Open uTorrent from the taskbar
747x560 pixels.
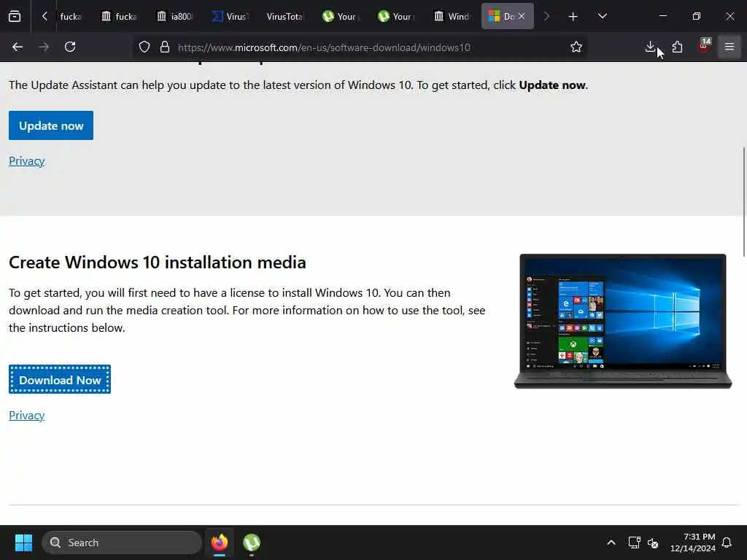click(x=252, y=542)
